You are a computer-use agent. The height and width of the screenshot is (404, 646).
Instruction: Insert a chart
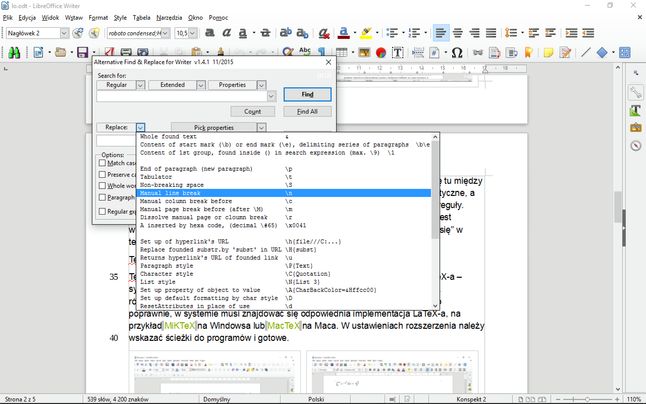click(381, 52)
